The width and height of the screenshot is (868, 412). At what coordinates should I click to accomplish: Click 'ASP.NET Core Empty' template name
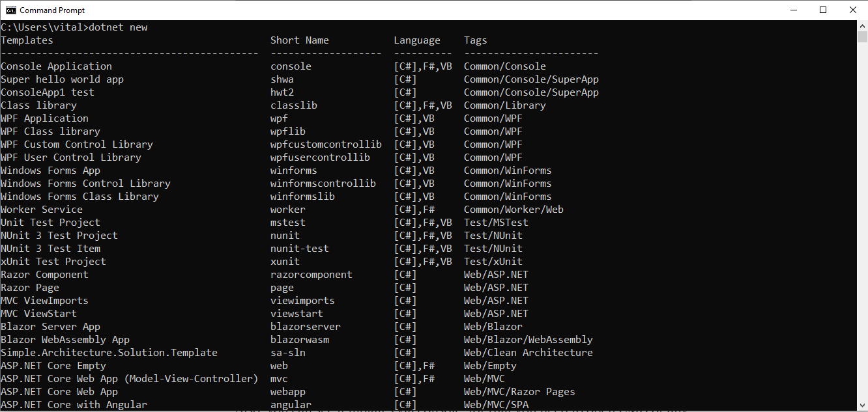[x=53, y=366]
